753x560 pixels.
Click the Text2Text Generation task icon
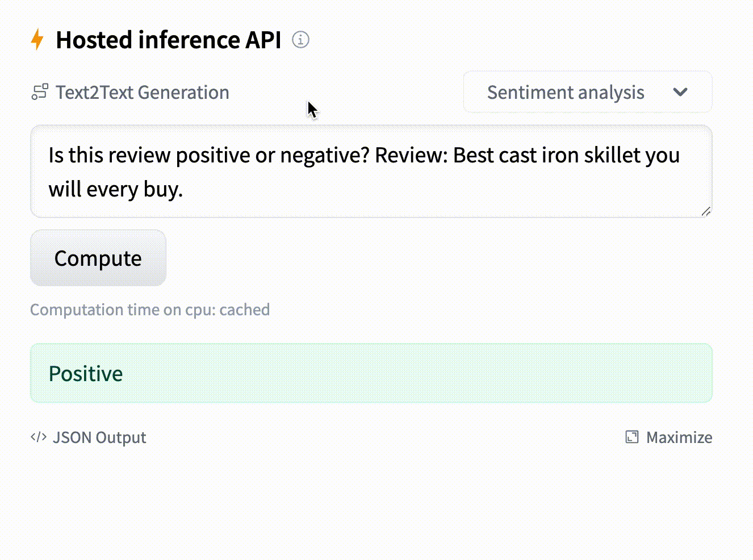click(x=40, y=92)
